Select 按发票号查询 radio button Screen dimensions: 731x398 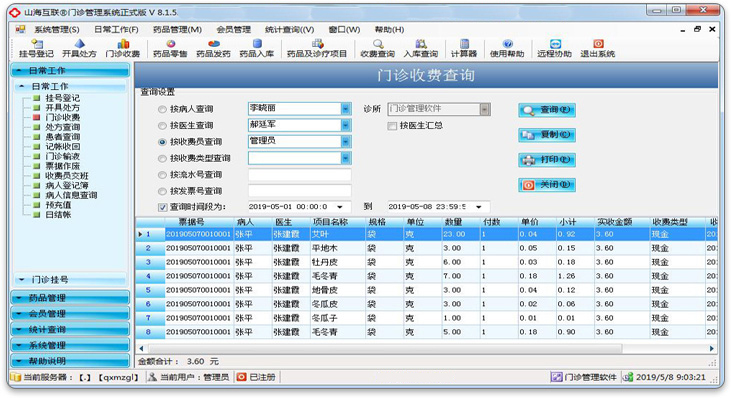[162, 192]
